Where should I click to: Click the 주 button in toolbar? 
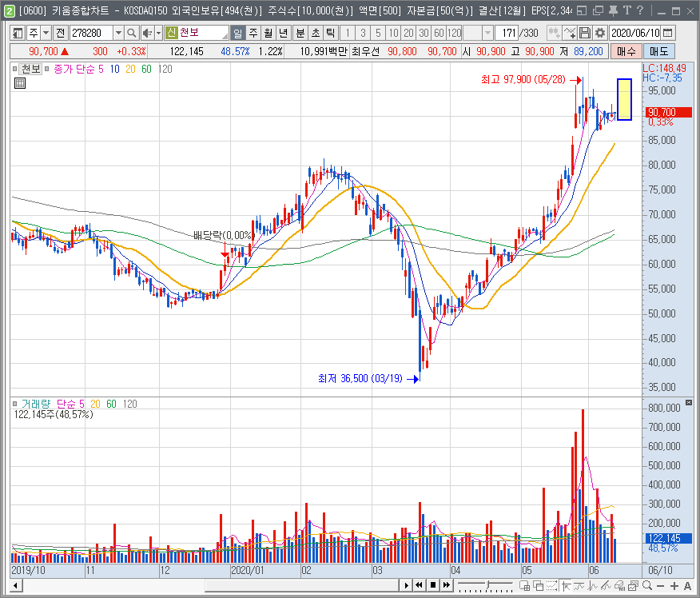34,33
